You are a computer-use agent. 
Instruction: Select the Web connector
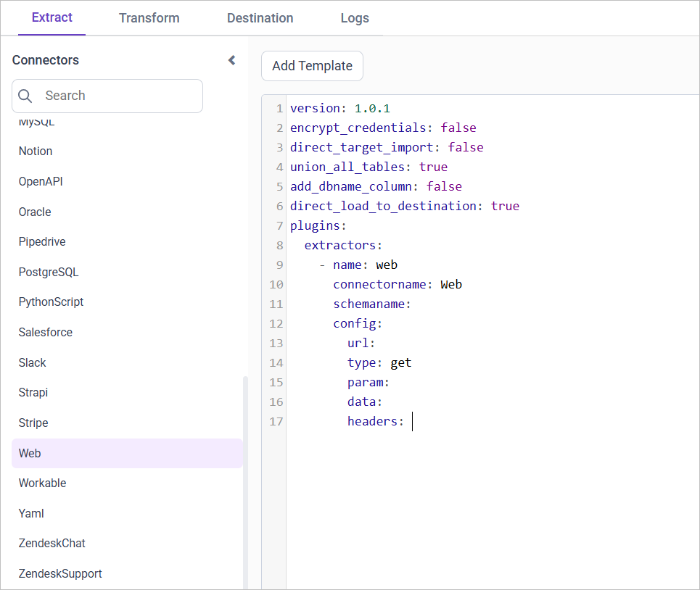tap(29, 452)
